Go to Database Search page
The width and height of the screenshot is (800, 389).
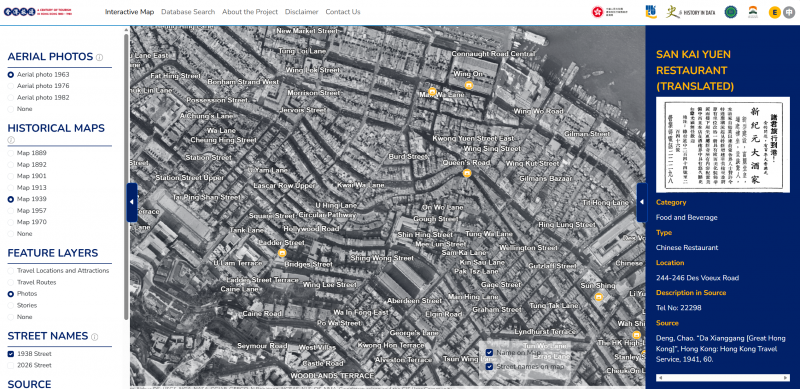(188, 12)
